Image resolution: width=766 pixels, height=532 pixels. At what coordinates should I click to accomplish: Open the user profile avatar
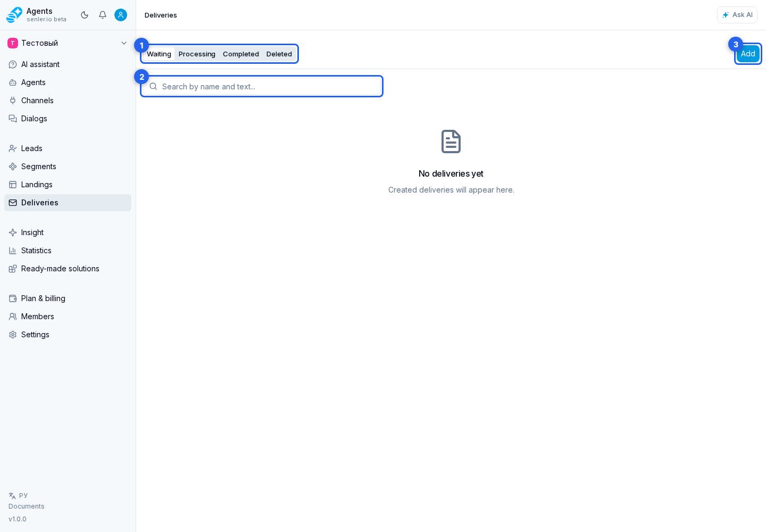point(121,15)
